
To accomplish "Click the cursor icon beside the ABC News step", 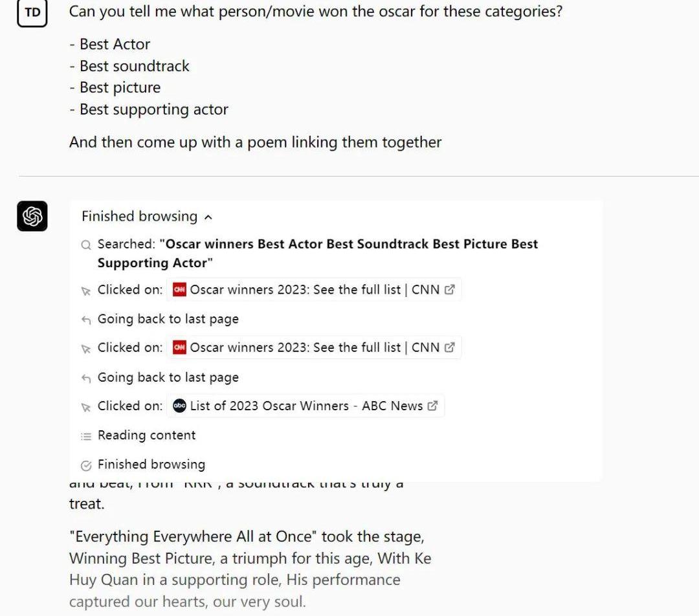I will coord(86,407).
